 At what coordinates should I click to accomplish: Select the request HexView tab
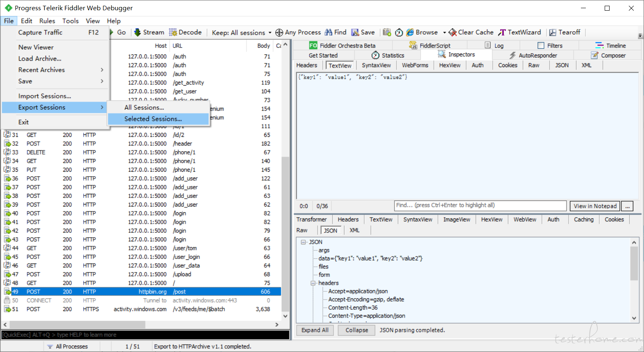coord(450,65)
